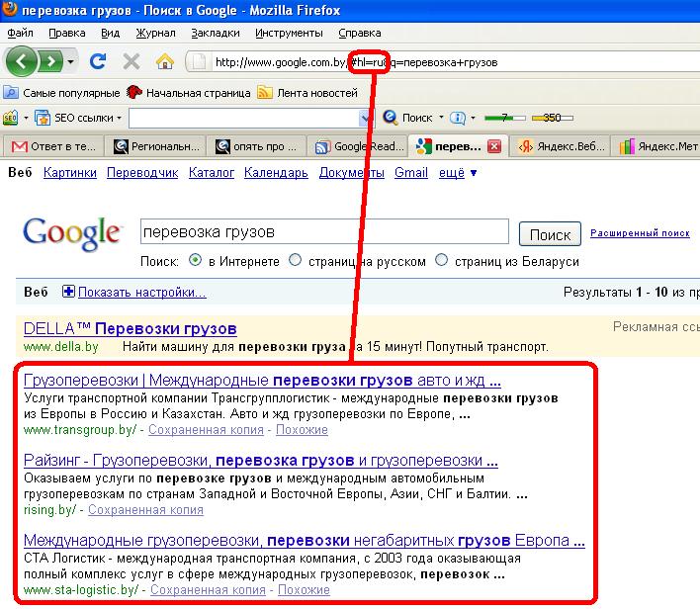Open Начальная страница bookmark
700x609 pixels.
pyautogui.click(x=189, y=93)
